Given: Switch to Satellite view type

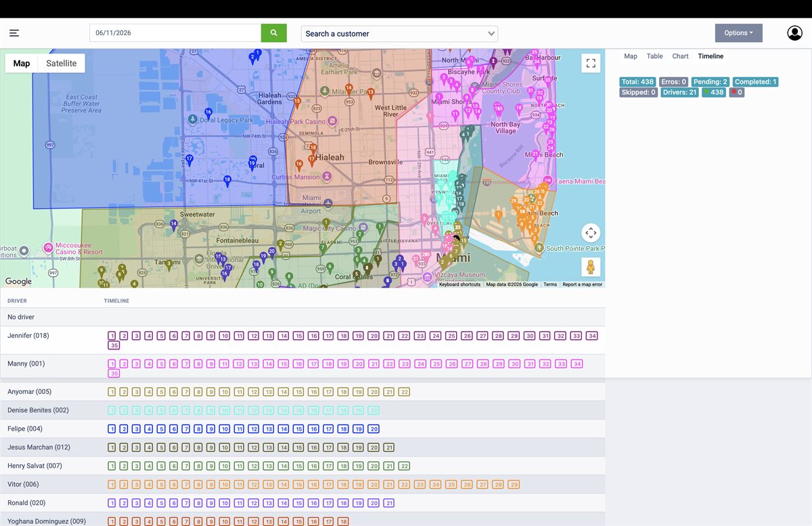Looking at the screenshot, I should [x=62, y=64].
